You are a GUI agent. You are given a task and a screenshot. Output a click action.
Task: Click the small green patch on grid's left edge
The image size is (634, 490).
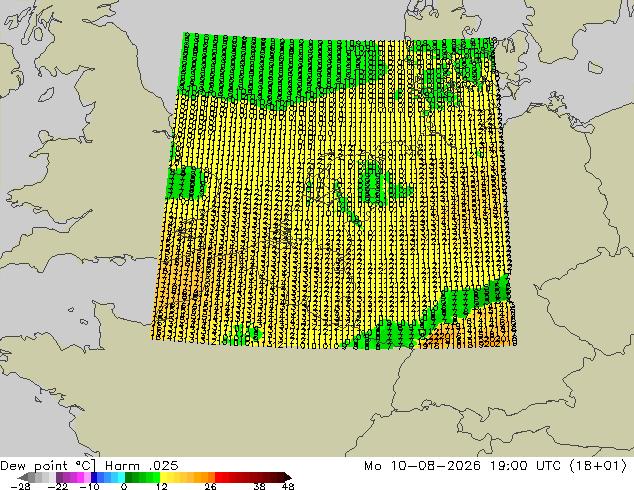[186, 183]
